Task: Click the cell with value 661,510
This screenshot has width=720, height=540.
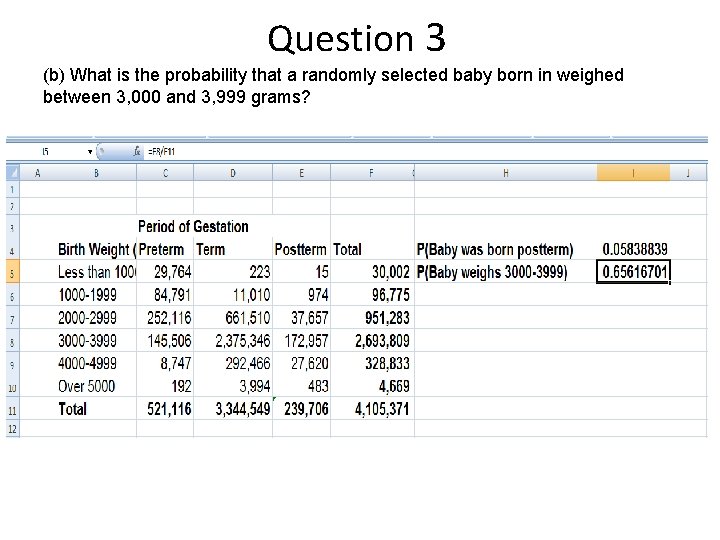Action: (x=233, y=318)
